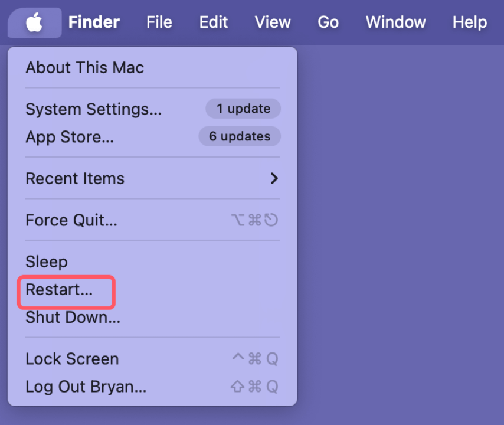This screenshot has width=504, height=425.
Task: Put the Mac to Sleep
Action: 46,261
